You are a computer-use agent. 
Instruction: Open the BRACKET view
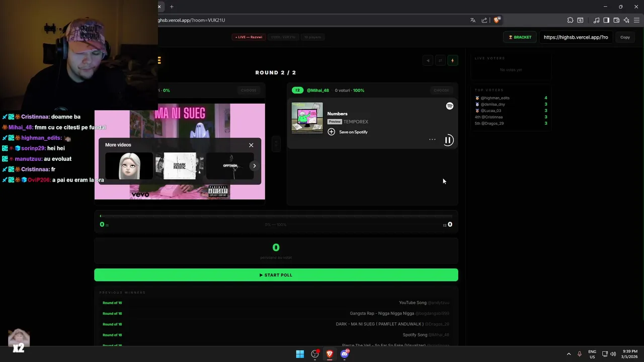520,37
